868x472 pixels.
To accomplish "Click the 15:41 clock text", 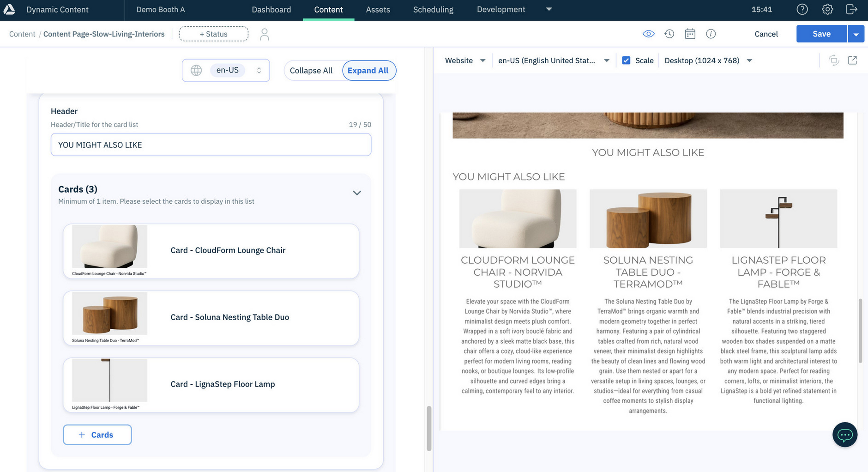I will pos(762,10).
